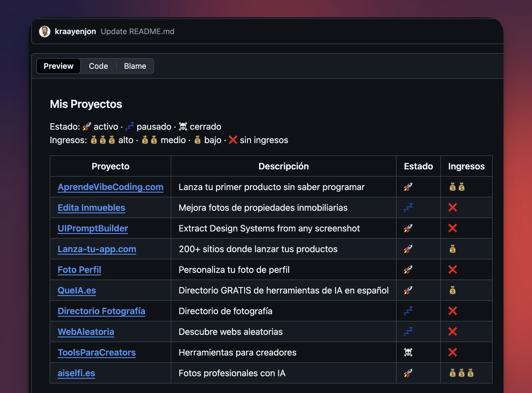
Task: Click 'Extract Design Systems from any screenshot'
Action: click(269, 228)
